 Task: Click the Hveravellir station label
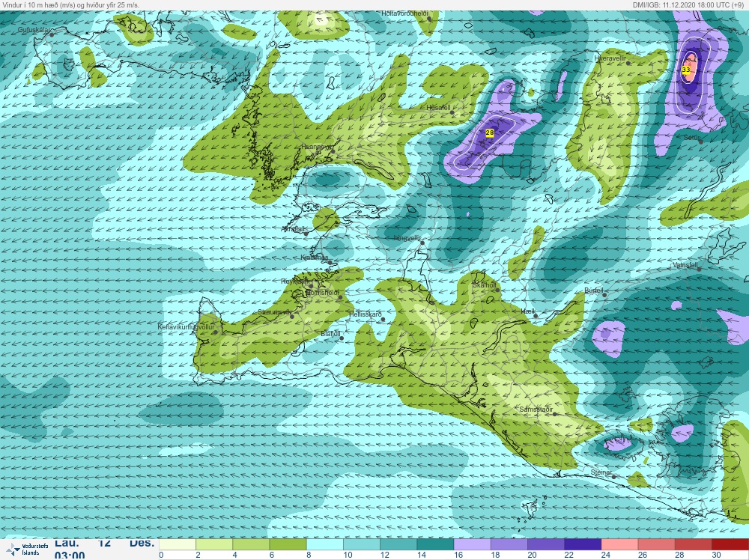[x=610, y=58]
